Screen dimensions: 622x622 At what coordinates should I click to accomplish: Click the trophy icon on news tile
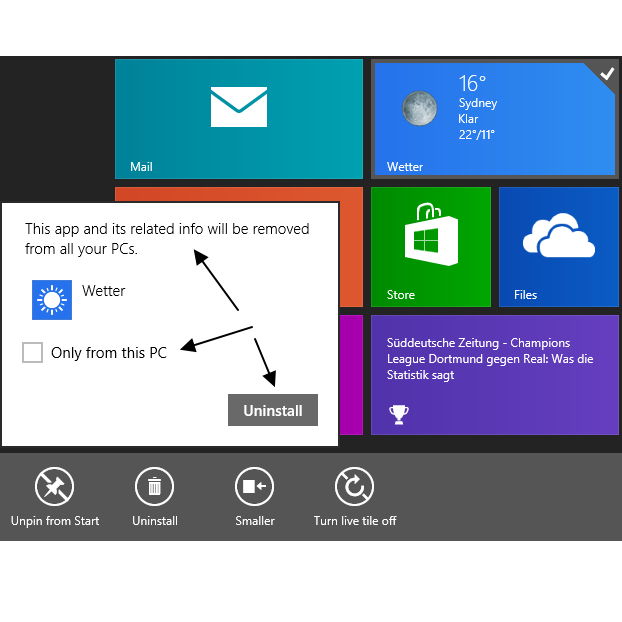(399, 415)
